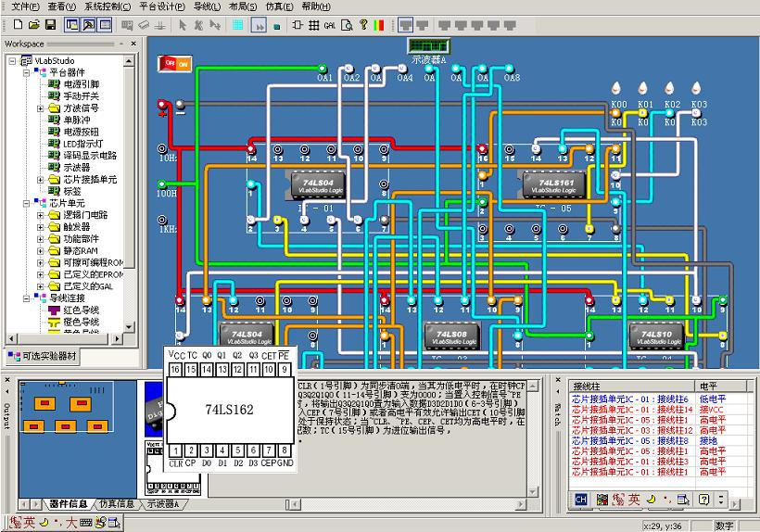The image size is (760, 532).
Task: Switch to the 仿真信息 tab
Action: point(117,504)
